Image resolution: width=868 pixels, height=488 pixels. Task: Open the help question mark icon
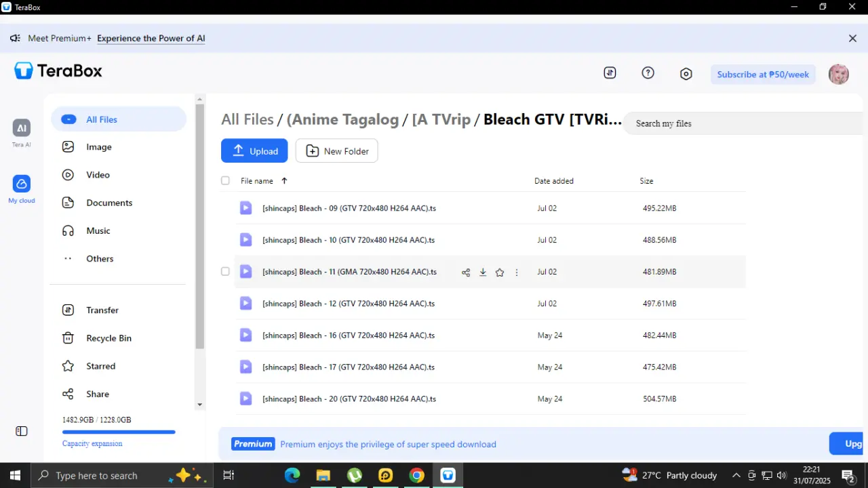(x=648, y=73)
